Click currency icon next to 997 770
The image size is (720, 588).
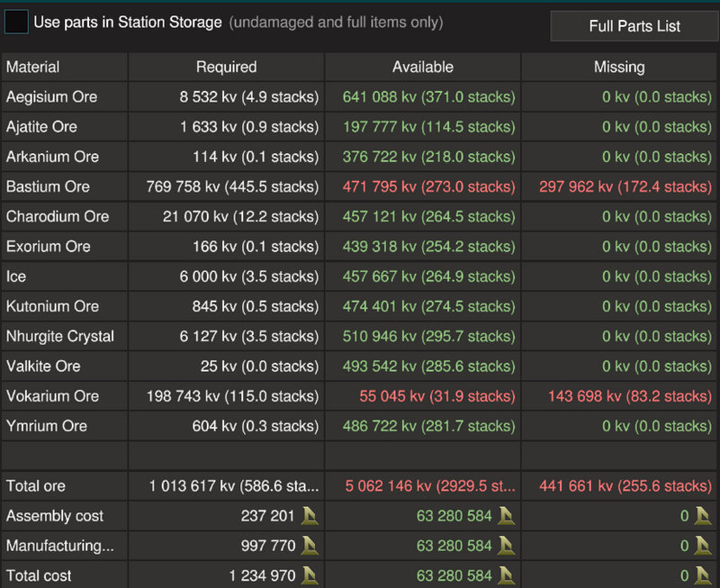pyautogui.click(x=310, y=546)
